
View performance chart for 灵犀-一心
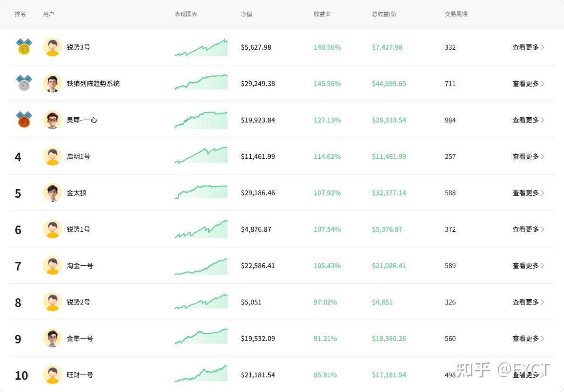(201, 120)
